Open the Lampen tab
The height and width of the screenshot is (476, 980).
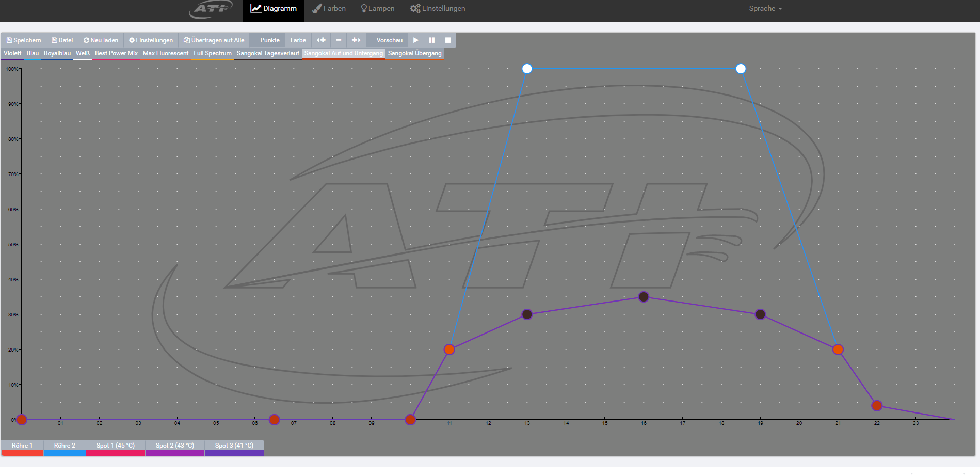pyautogui.click(x=378, y=9)
